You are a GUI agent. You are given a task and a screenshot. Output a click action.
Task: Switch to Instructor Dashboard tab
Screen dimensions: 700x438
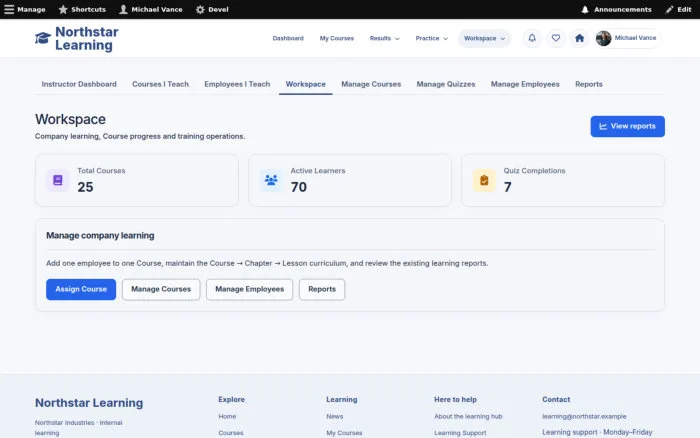(79, 84)
